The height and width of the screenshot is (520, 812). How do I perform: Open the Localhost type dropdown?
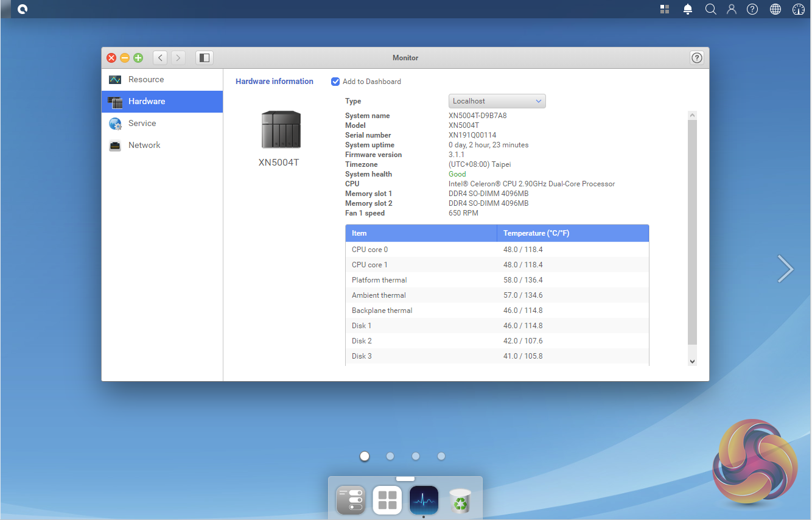click(497, 101)
